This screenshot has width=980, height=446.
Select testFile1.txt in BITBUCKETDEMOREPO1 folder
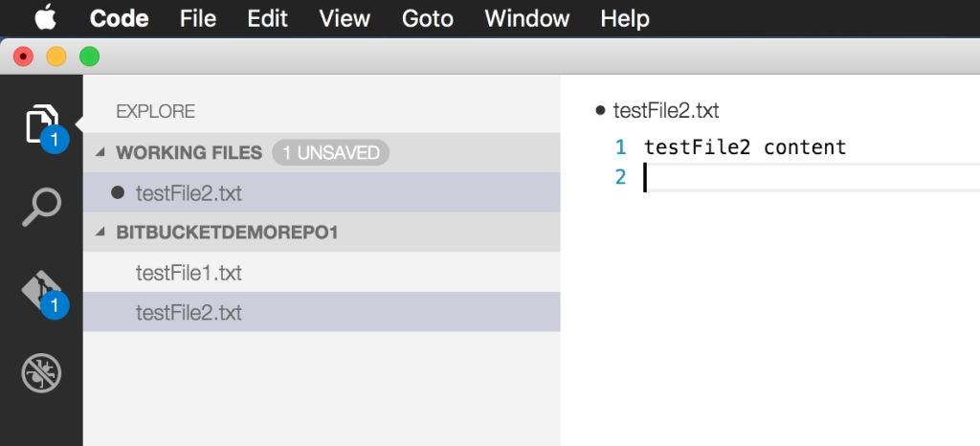322,273
